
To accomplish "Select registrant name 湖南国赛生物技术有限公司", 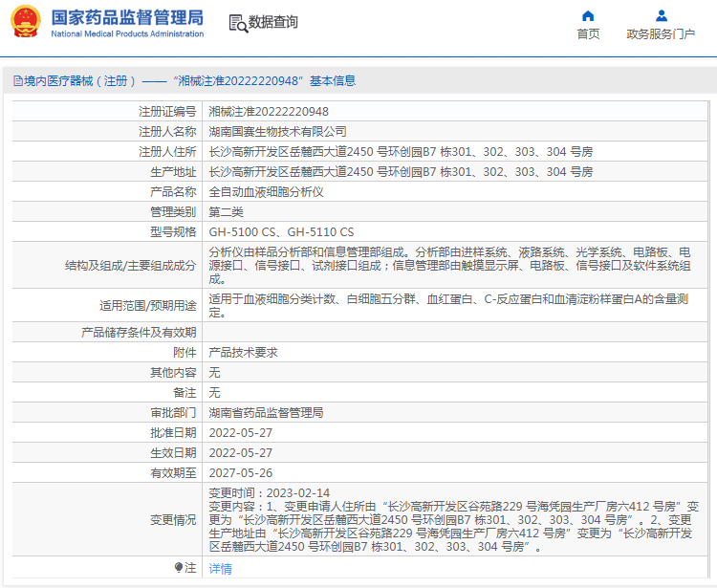I will (277, 132).
